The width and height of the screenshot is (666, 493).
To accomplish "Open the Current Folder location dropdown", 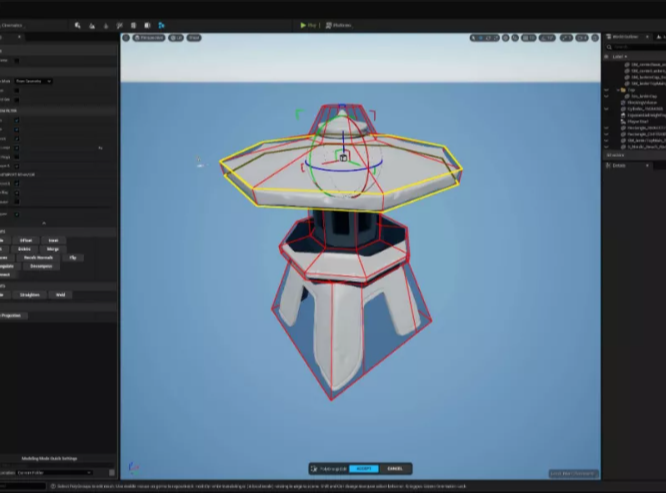I will 54,473.
